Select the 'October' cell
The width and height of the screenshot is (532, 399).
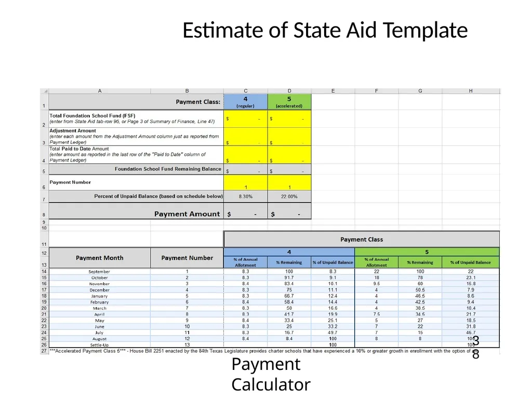point(100,278)
